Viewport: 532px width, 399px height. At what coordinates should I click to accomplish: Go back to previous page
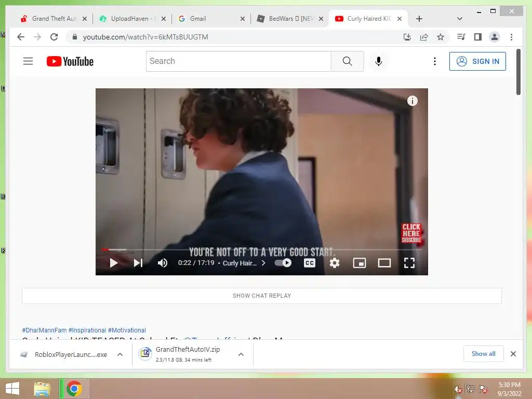pos(21,37)
